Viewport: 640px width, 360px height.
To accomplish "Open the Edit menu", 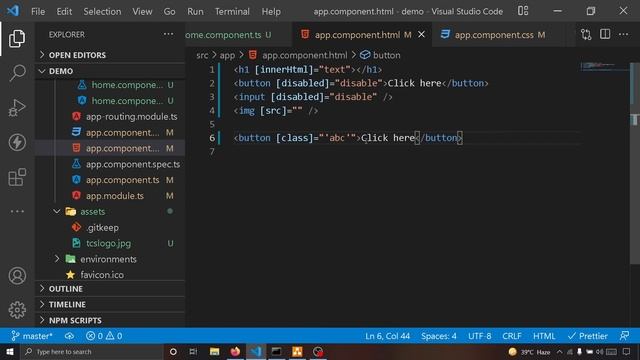I will (x=64, y=11).
